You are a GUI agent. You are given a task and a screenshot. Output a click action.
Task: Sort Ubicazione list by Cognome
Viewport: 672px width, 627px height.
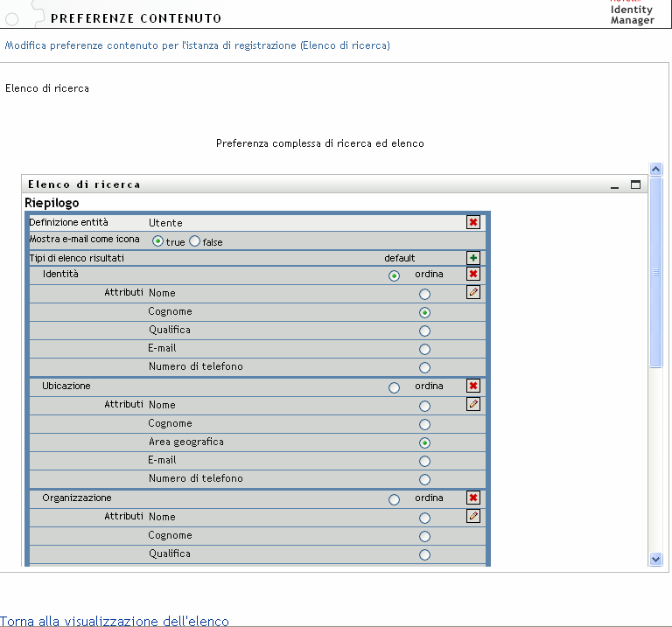pyautogui.click(x=424, y=424)
